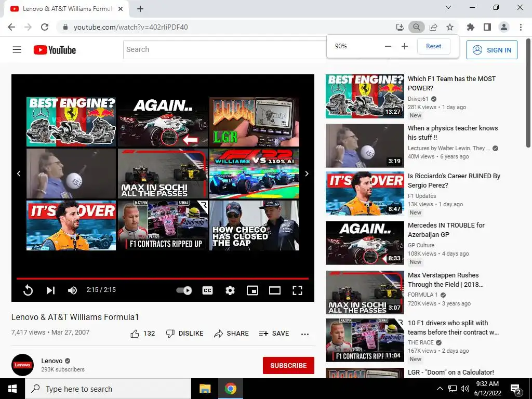Open Is Ricciardo's Career RUINED video title
This screenshot has width=532, height=399.
pos(454,180)
